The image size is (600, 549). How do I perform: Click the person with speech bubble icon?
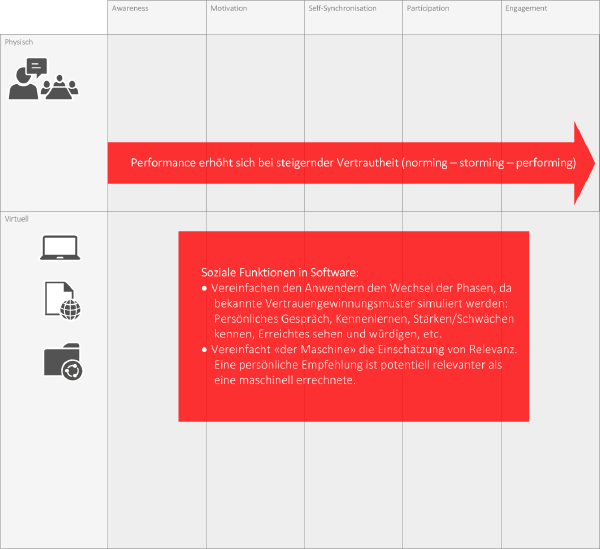click(x=28, y=78)
